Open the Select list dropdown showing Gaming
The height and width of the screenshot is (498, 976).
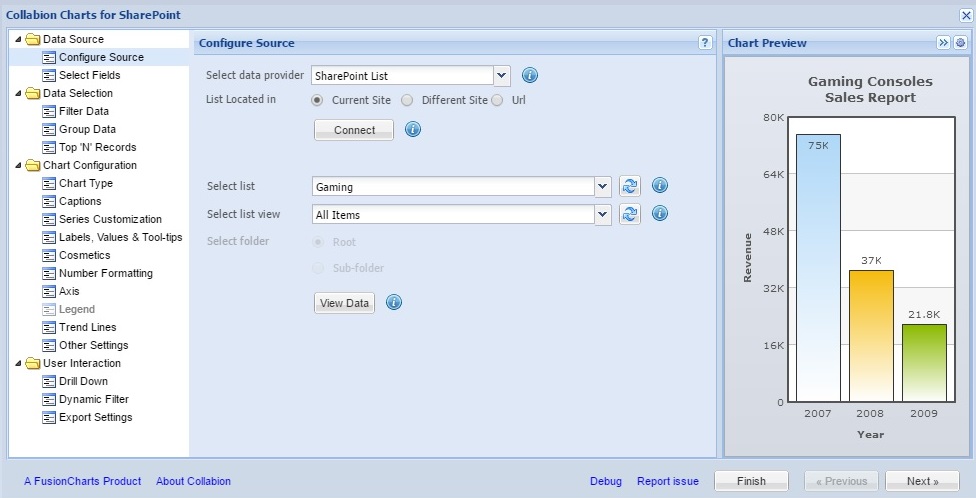tap(602, 186)
